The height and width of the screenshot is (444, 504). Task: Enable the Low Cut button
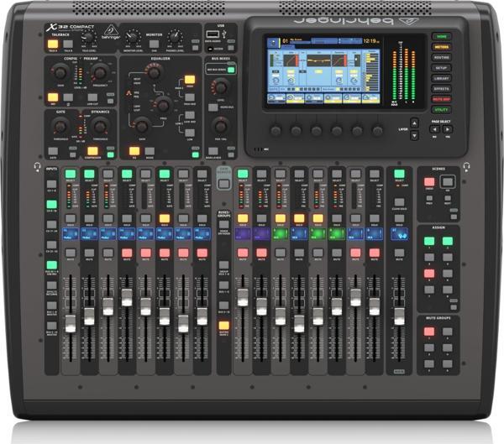click(92, 97)
